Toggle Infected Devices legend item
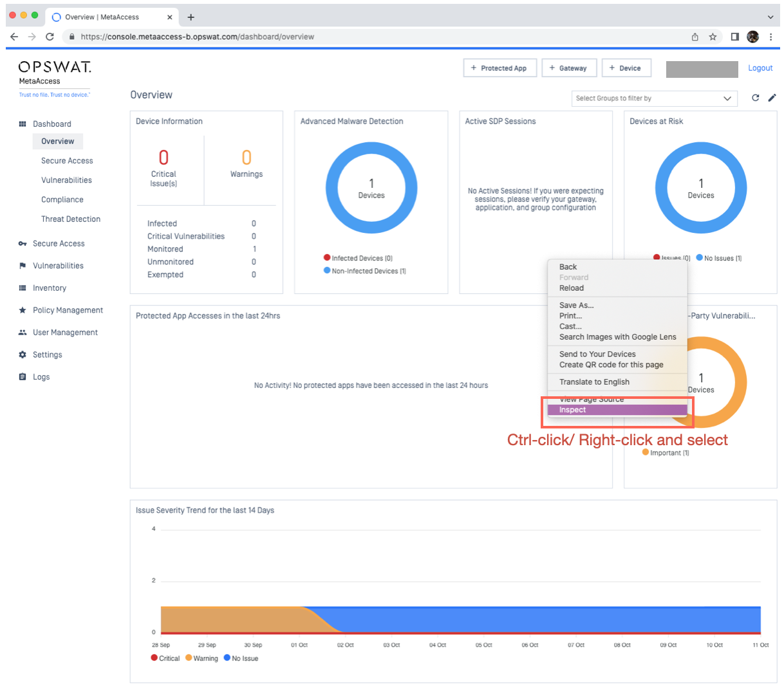Image resolution: width=784 pixels, height=689 pixels. pyautogui.click(x=358, y=258)
